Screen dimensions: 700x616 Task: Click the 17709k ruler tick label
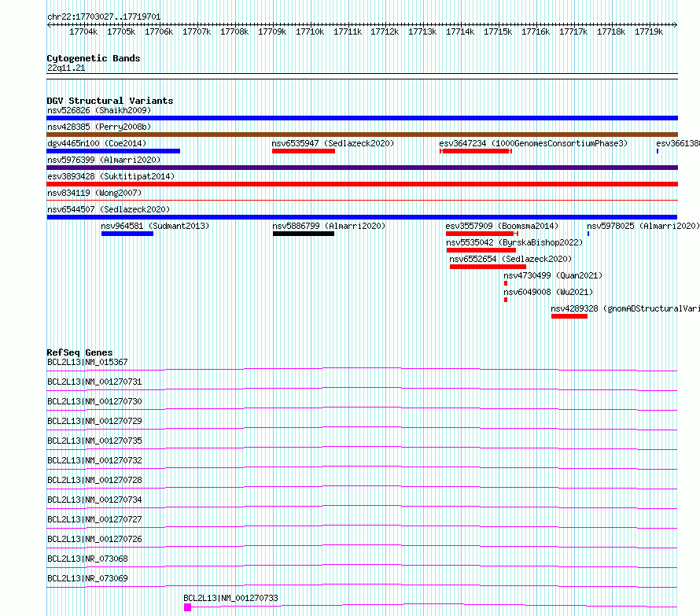(x=272, y=31)
